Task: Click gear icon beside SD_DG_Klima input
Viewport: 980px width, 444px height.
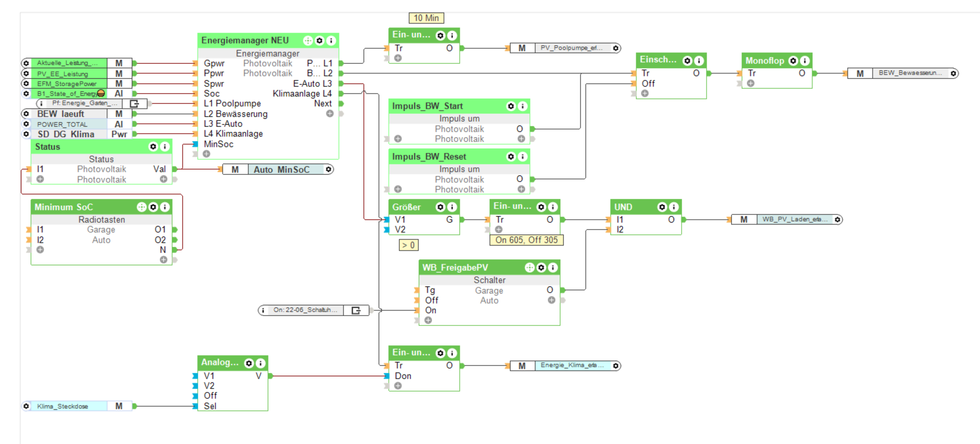Action: click(26, 134)
